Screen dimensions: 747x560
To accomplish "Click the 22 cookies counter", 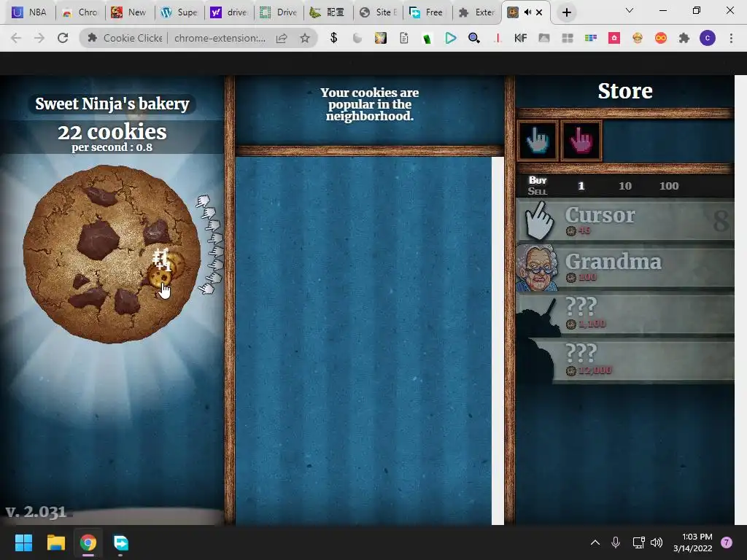I will [112, 132].
